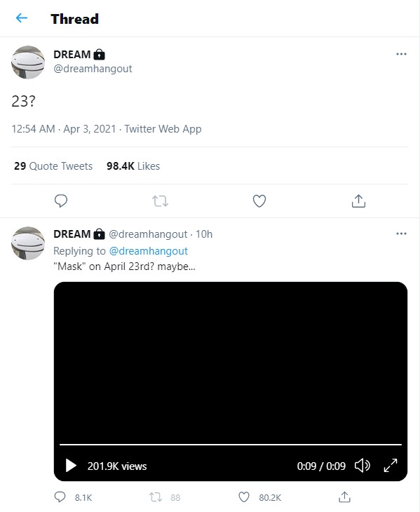Retweet the "23?" tweet
This screenshot has width=420, height=512.
(160, 201)
